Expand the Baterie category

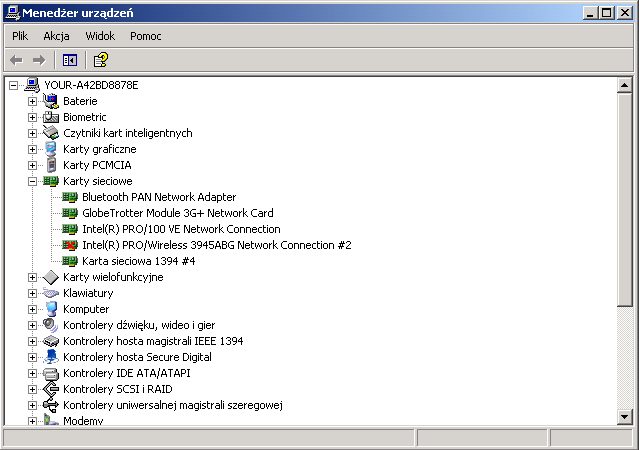[32, 101]
